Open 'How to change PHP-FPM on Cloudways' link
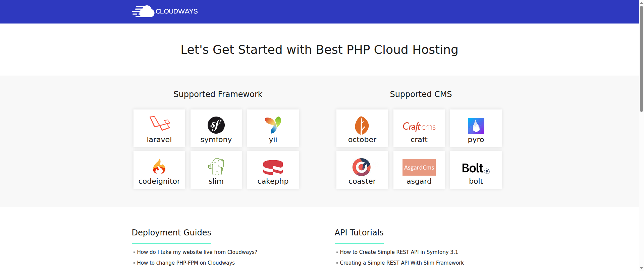This screenshot has height=271, width=644. click(186, 263)
